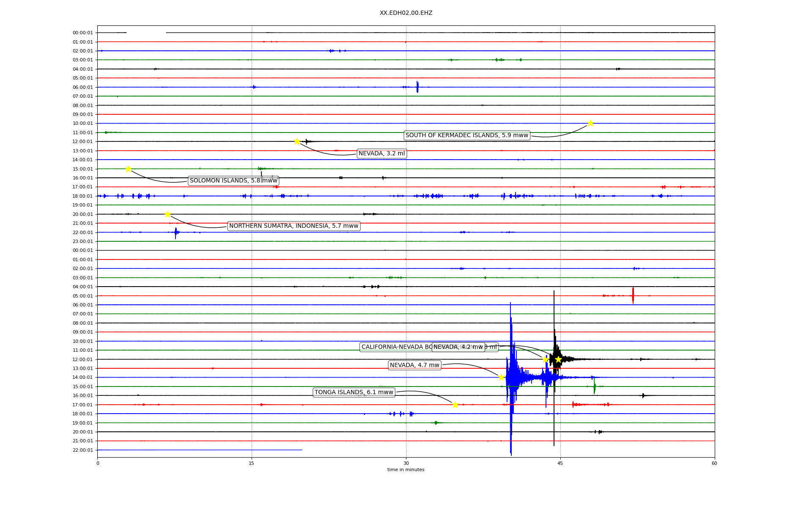Select the Solomon Islands event star marker
Image resolution: width=812 pixels, height=508 pixels.
pos(128,169)
